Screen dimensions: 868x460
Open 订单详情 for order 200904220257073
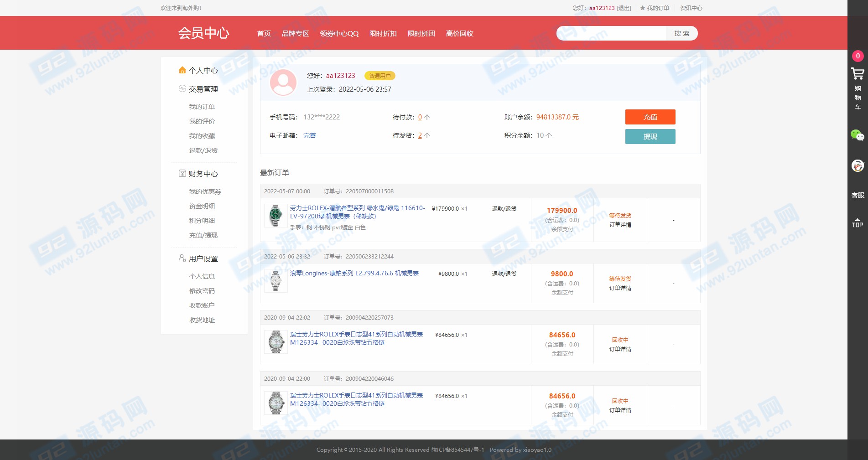pyautogui.click(x=620, y=349)
